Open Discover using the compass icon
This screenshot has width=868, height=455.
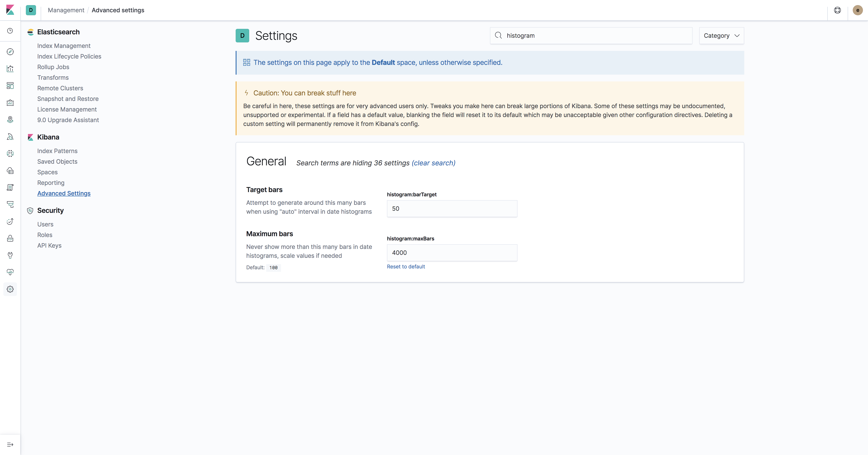pos(10,52)
